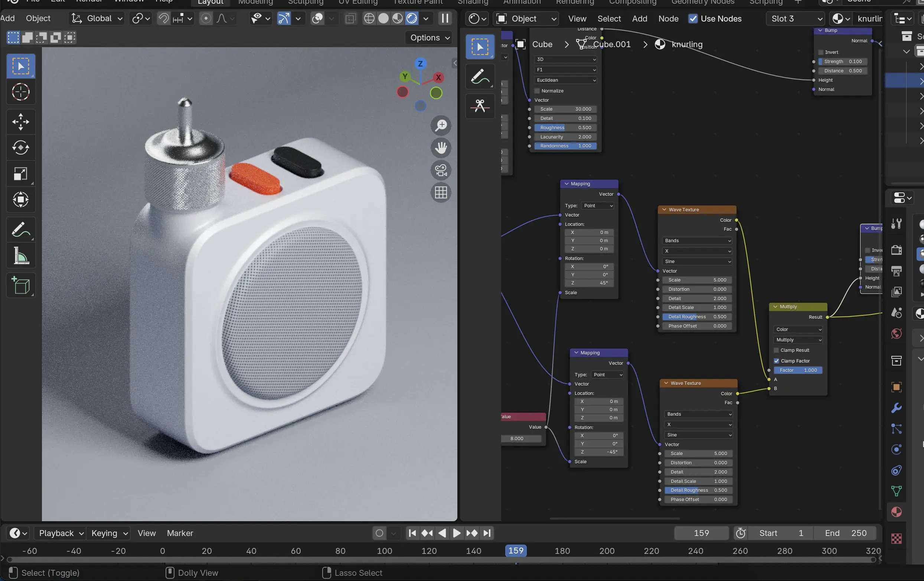Viewport: 924px width, 581px height.
Task: Open the Texture properties tab
Action: tap(897, 538)
